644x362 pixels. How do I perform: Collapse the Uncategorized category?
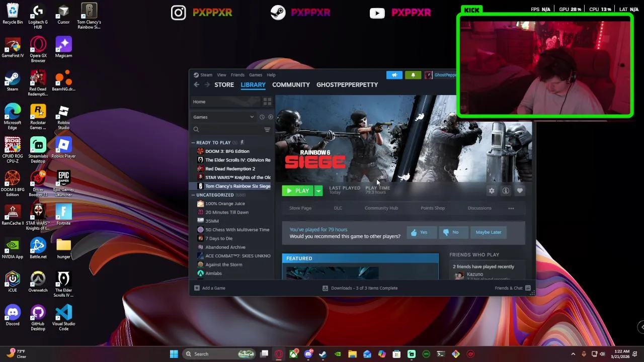point(193,195)
